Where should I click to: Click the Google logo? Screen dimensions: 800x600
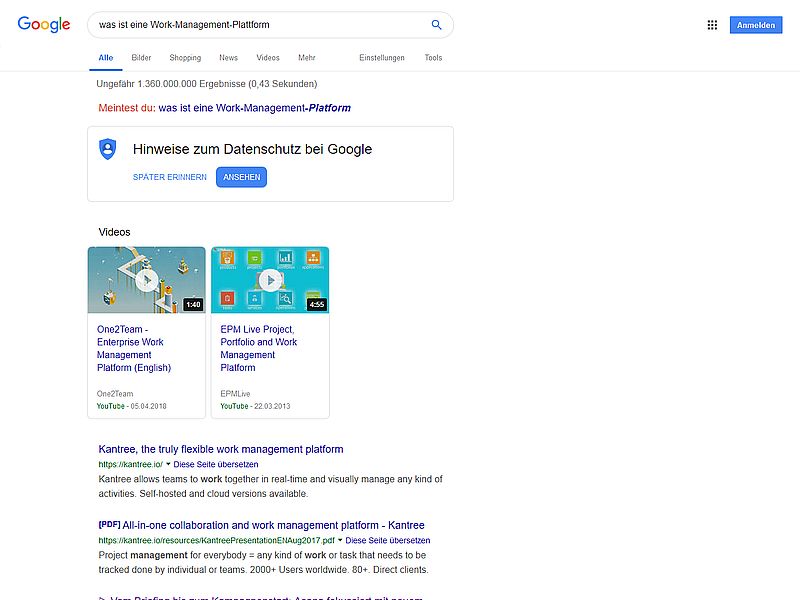coord(44,24)
